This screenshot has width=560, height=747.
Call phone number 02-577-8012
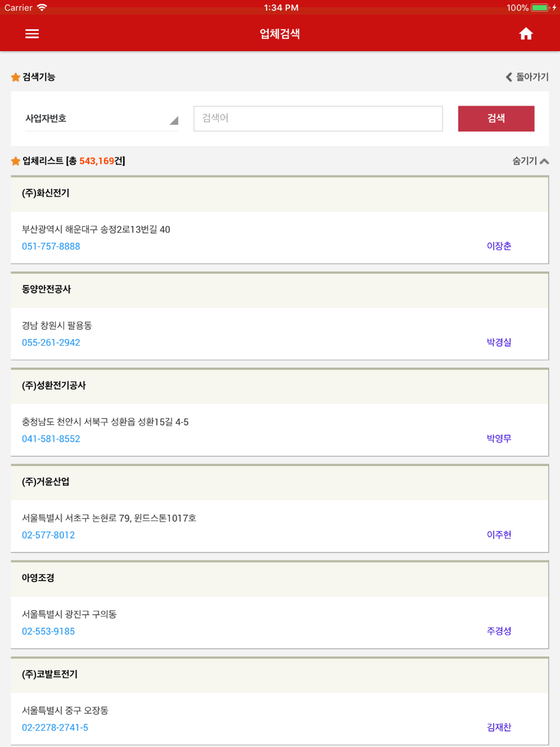tap(48, 535)
